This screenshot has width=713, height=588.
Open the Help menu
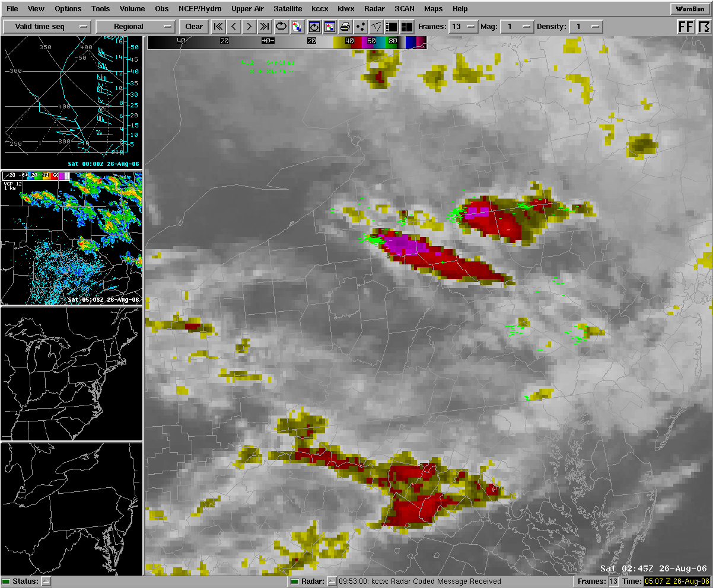pyautogui.click(x=460, y=9)
